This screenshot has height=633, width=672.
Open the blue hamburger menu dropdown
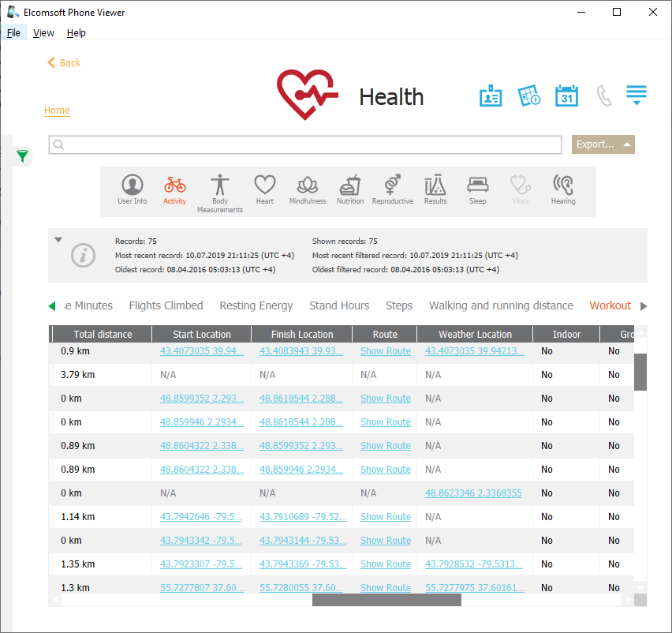click(636, 96)
